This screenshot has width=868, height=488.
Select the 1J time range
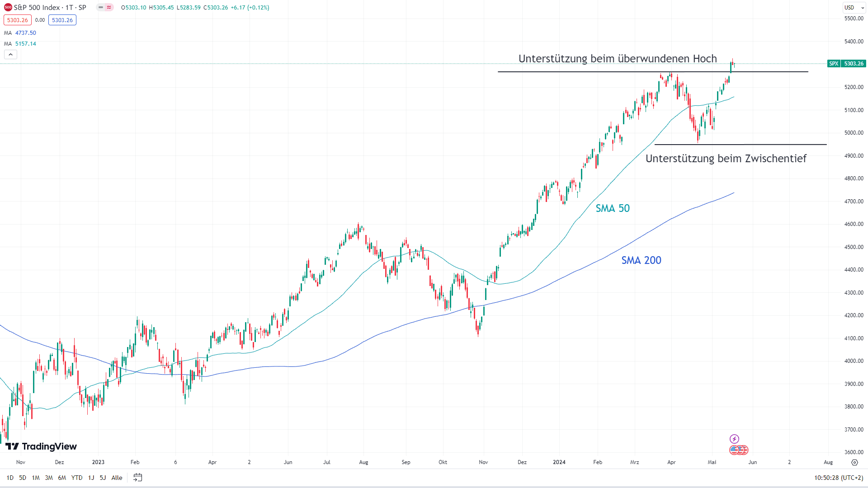tap(91, 478)
